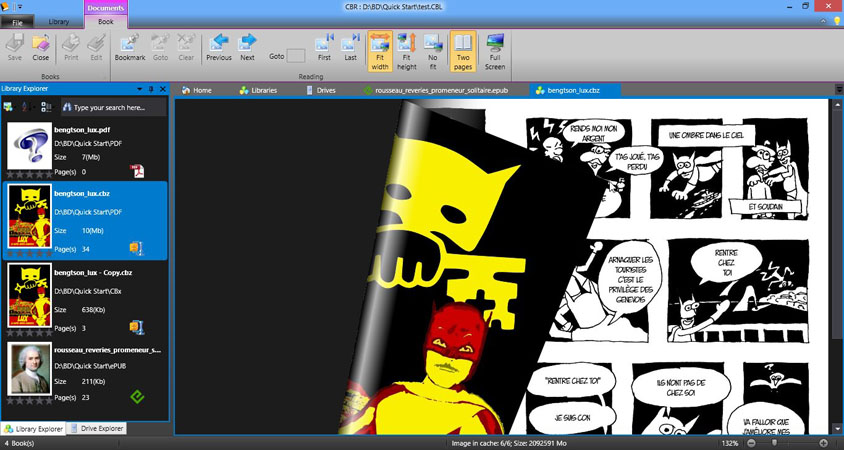844x450 pixels.
Task: Click the zoom in plus icon
Action: tap(822, 442)
